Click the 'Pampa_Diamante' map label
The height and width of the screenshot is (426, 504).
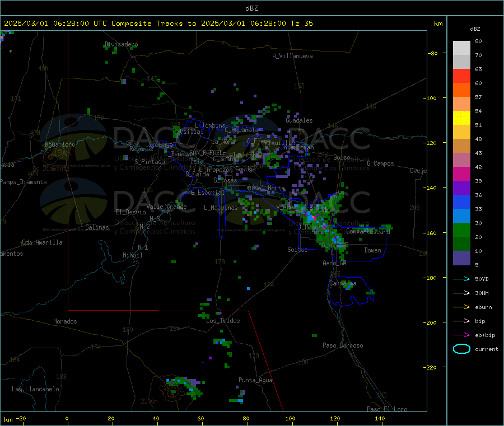[23, 182]
